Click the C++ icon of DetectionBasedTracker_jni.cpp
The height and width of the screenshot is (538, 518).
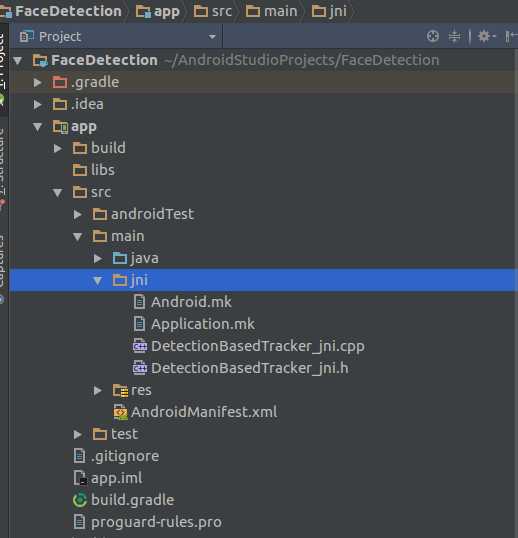coord(140,346)
